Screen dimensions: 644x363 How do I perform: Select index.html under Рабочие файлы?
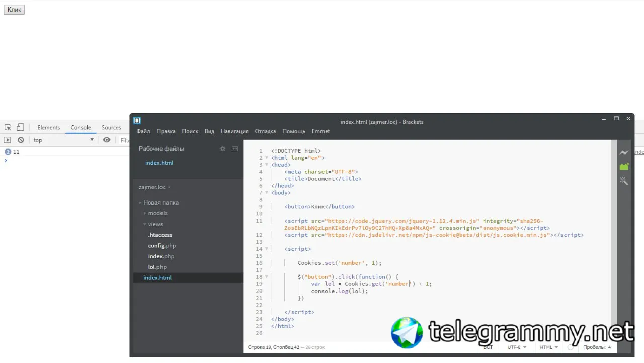[159, 163]
